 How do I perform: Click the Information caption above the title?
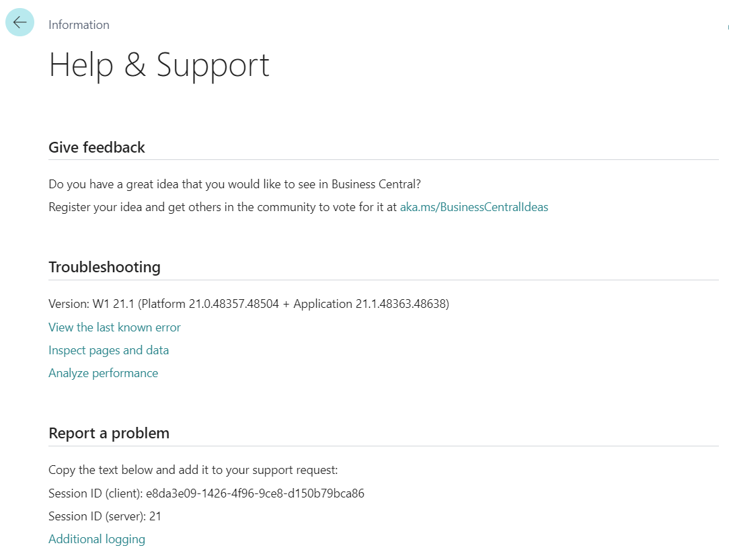pos(79,25)
